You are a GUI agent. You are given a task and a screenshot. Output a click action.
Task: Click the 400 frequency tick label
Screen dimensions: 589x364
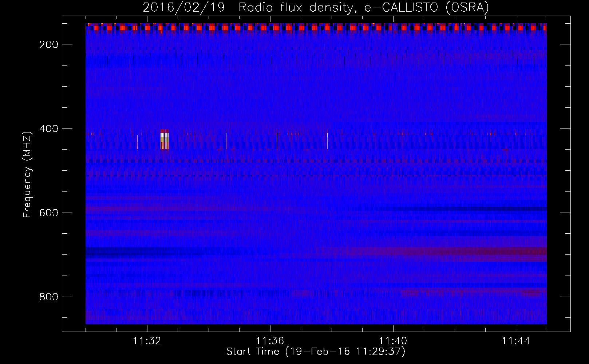tap(49, 129)
